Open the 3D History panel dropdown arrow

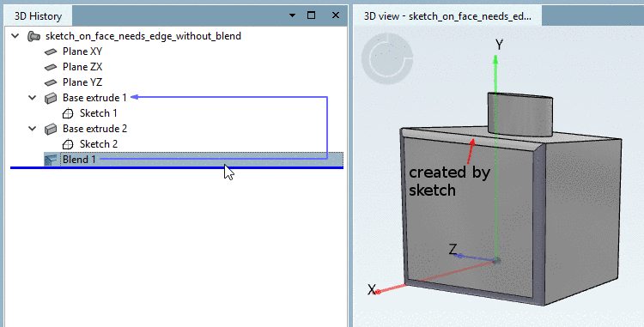pos(292,15)
